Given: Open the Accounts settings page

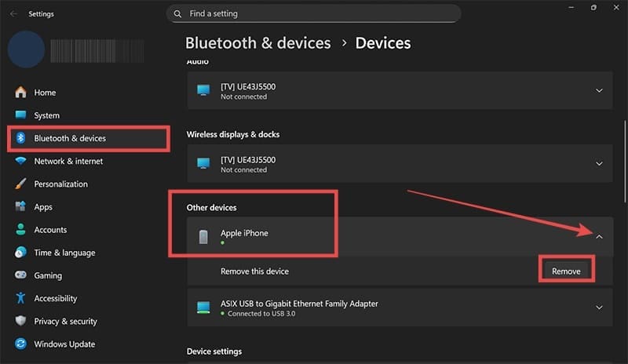Looking at the screenshot, I should (x=50, y=230).
